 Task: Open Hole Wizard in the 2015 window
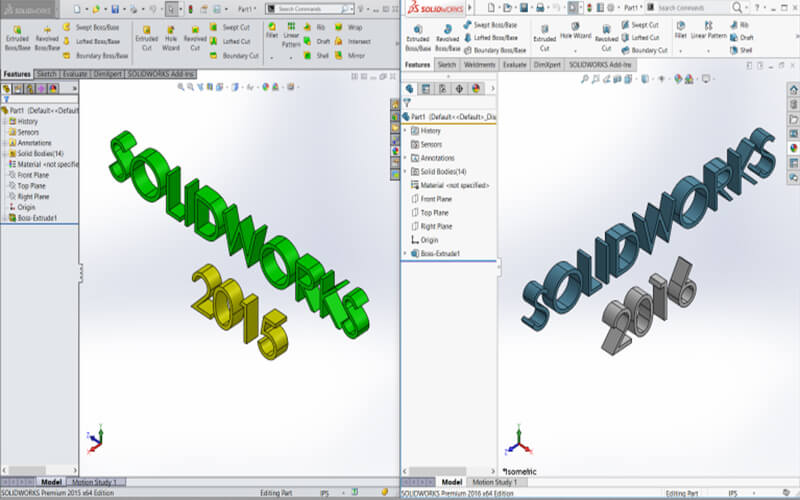[x=171, y=38]
